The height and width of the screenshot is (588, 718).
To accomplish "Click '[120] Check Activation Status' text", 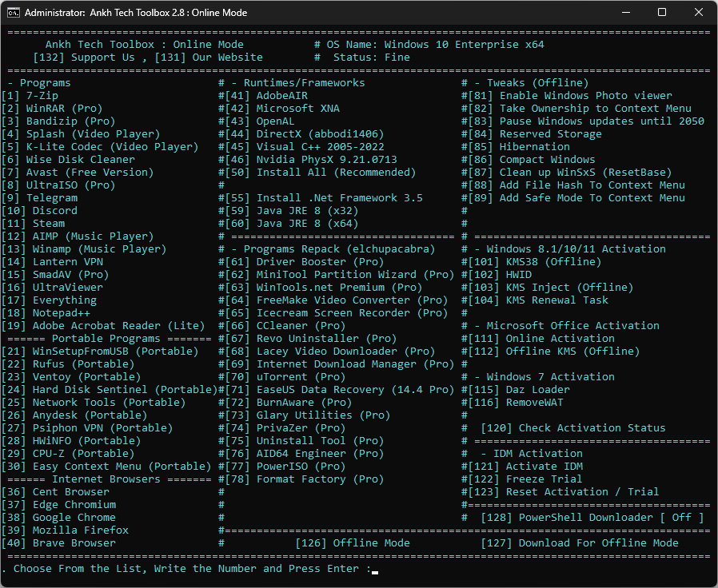I will [573, 429].
